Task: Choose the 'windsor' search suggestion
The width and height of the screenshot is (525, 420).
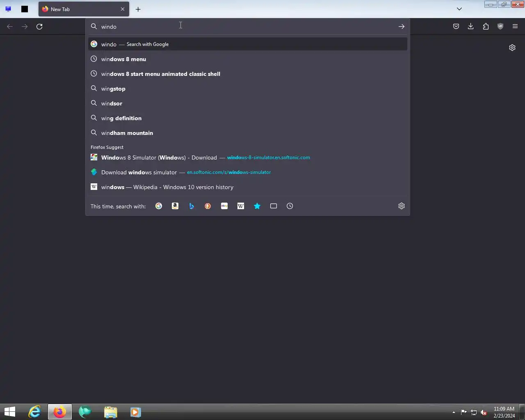Action: tap(248, 103)
